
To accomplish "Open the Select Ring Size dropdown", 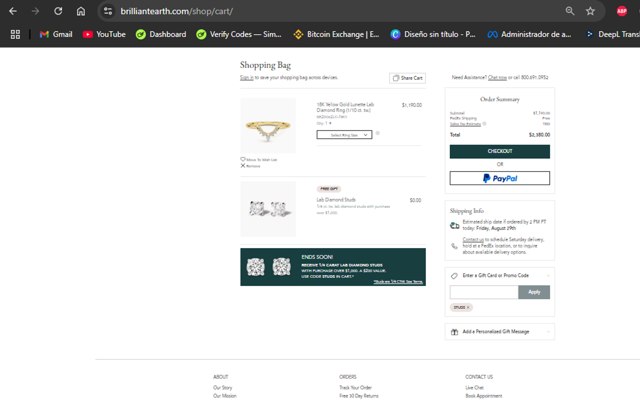I will point(344,135).
